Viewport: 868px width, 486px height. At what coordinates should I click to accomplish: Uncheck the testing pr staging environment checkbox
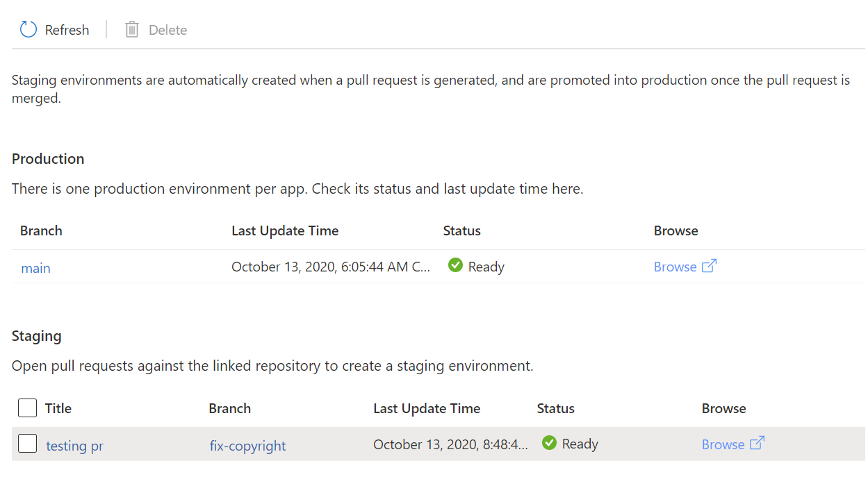pyautogui.click(x=27, y=442)
